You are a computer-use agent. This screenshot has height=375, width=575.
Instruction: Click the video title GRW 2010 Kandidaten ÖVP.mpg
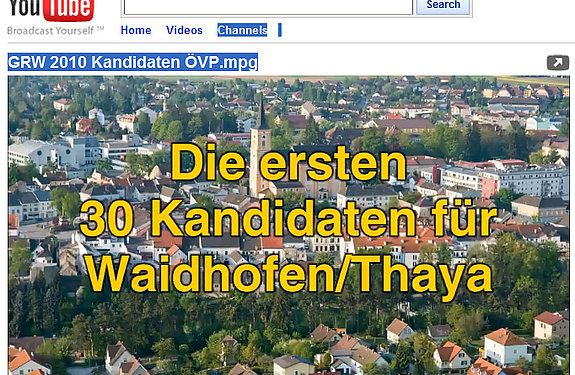pyautogui.click(x=133, y=62)
